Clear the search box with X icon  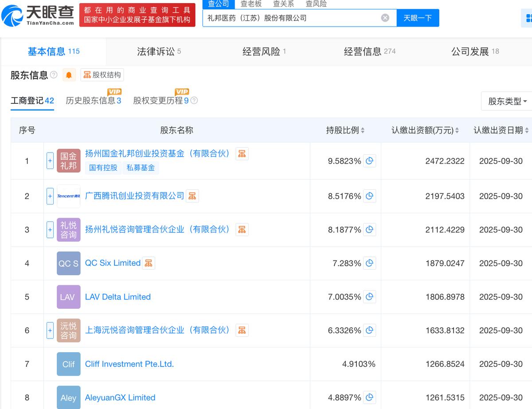pyautogui.click(x=385, y=18)
